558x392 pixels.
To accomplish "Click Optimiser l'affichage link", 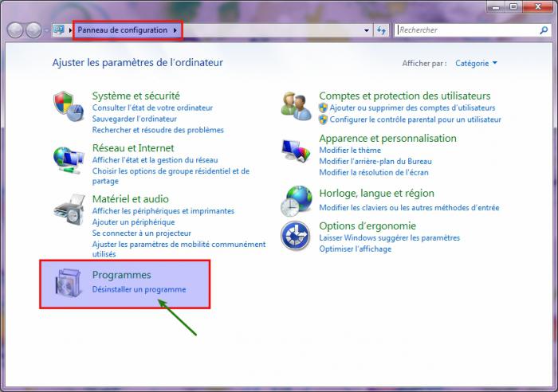I will click(356, 249).
